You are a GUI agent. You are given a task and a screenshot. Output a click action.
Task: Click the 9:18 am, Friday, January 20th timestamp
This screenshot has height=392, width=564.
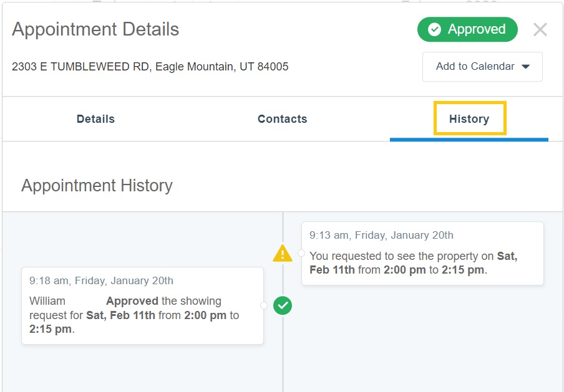tap(101, 280)
